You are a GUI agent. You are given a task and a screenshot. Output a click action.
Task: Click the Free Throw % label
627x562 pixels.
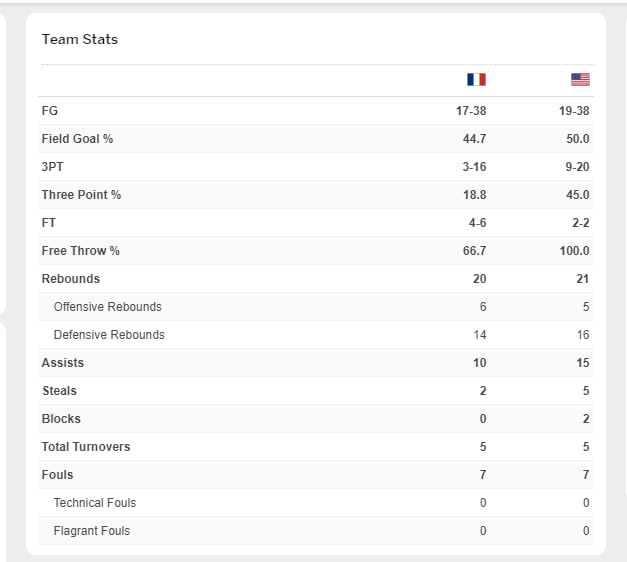click(81, 251)
